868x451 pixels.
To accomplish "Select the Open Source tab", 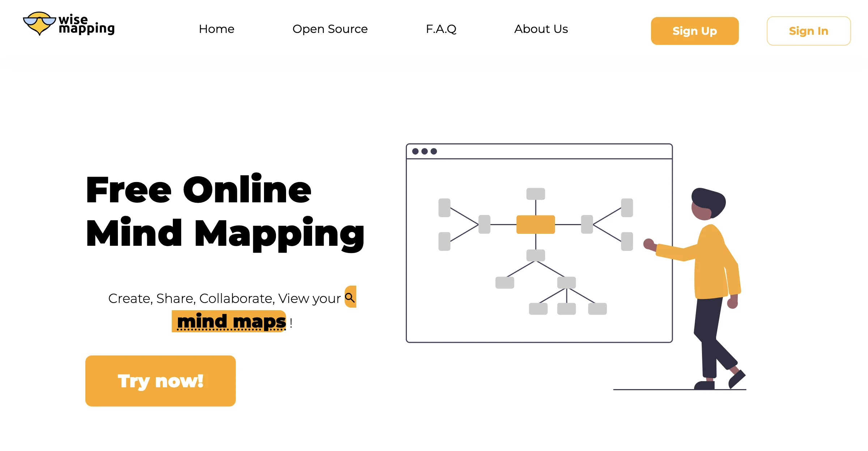I will [330, 29].
